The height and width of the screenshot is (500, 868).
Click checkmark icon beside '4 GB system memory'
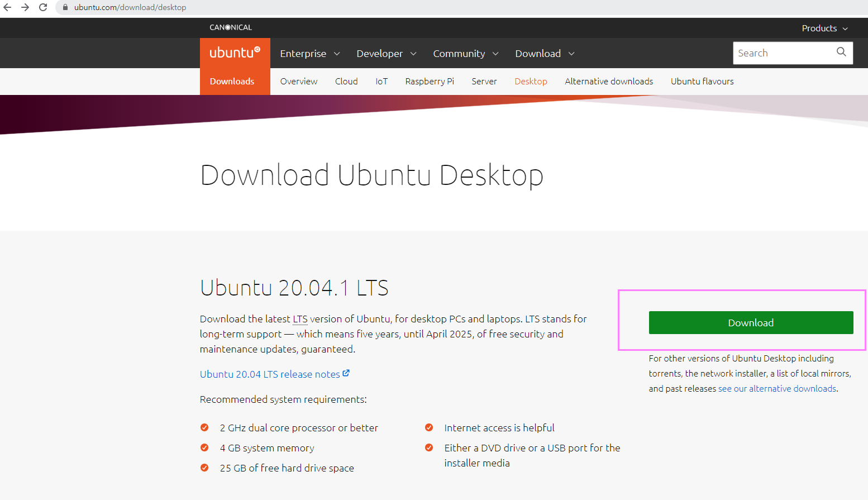click(204, 447)
